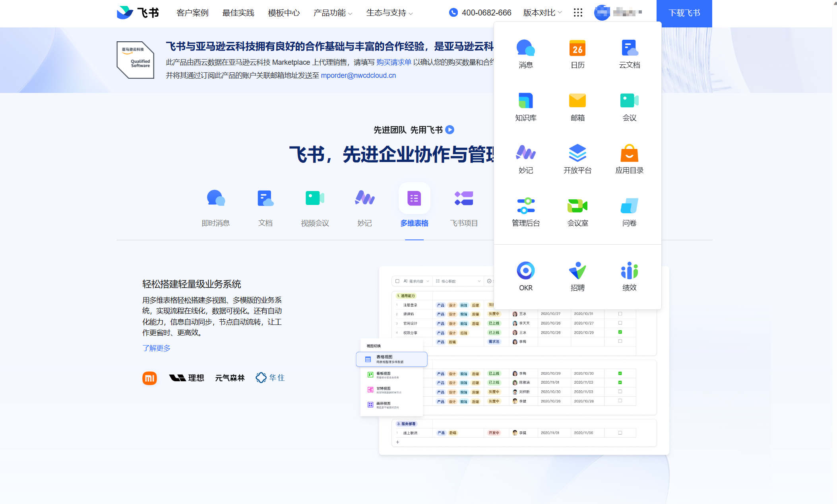
Task: Select the 即时消息 product tab
Action: tap(215, 208)
